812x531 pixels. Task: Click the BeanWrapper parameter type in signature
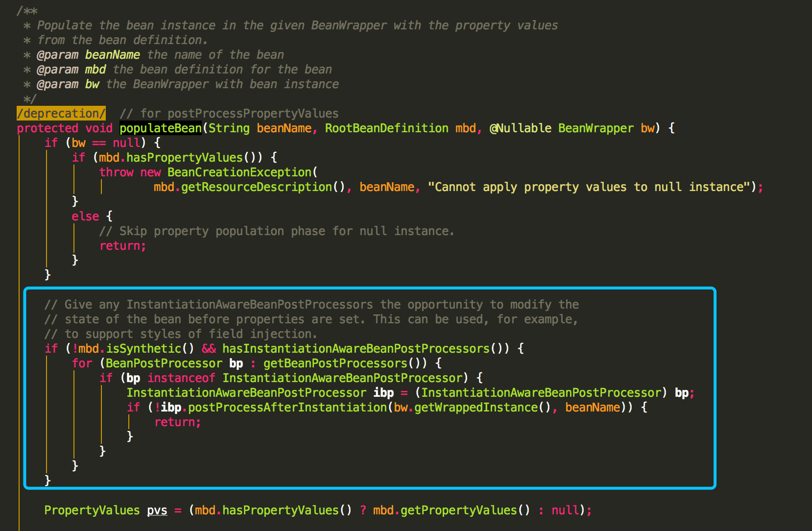[596, 128]
